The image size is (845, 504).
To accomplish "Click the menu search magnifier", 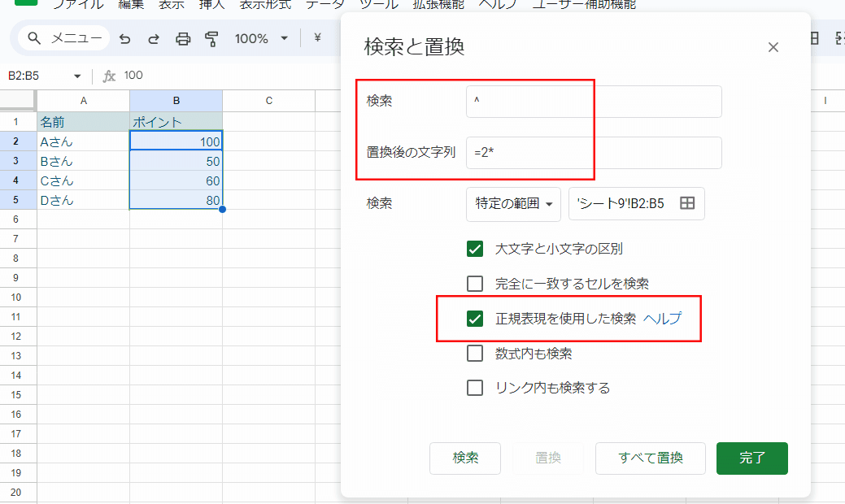I will pyautogui.click(x=34, y=38).
